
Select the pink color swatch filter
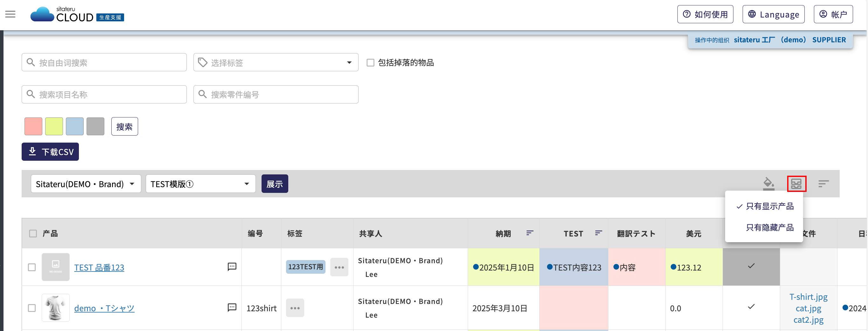[33, 126]
